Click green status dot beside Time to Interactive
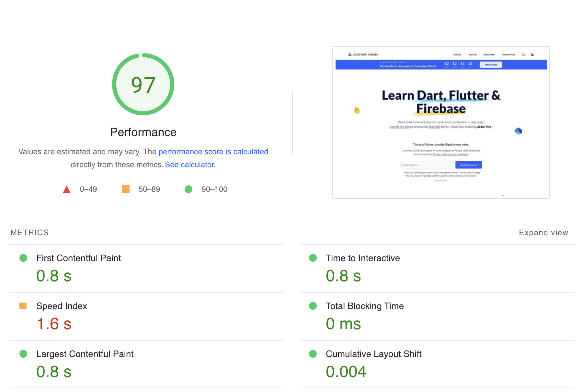 (x=313, y=258)
